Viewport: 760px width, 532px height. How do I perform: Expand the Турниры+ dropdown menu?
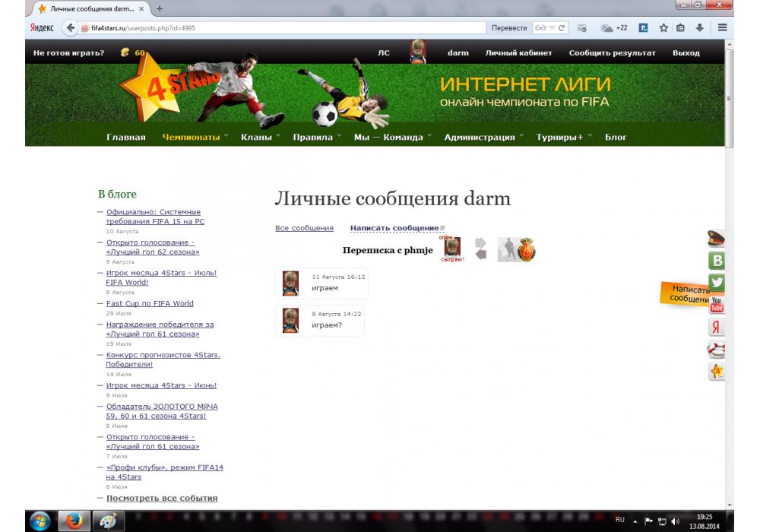[x=563, y=138]
